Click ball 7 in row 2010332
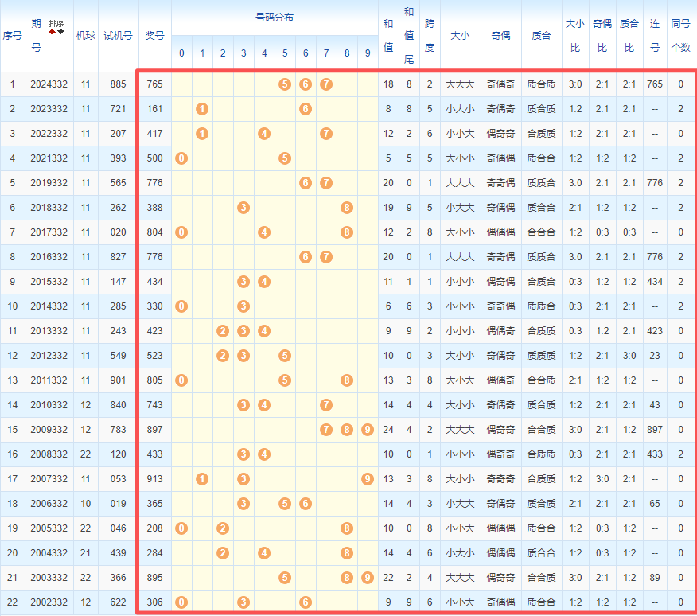 click(x=326, y=405)
